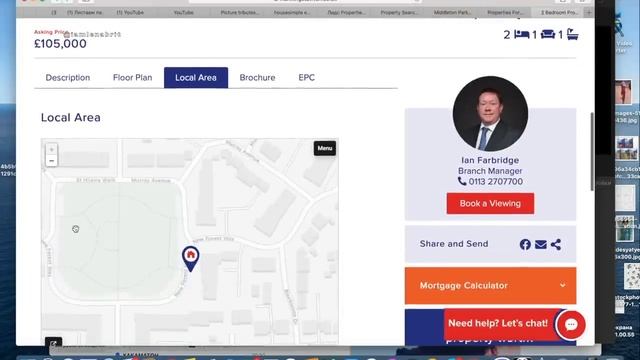Zoom in on the local area map
This screenshot has height=360, width=640.
point(51,149)
